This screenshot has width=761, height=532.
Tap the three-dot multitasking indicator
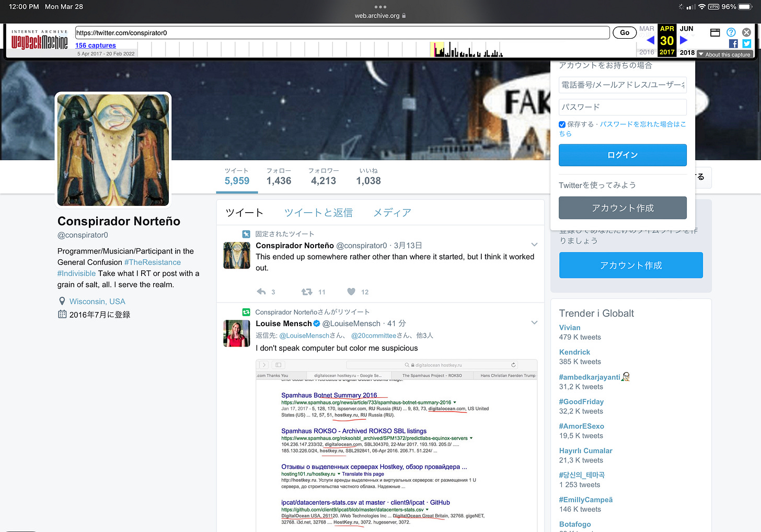pos(380,7)
